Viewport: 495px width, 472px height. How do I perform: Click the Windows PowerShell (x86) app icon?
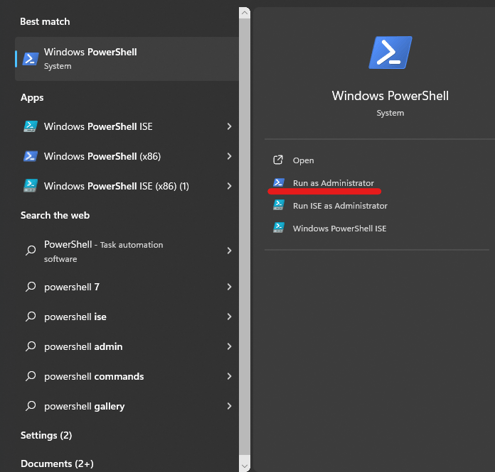[x=30, y=156]
